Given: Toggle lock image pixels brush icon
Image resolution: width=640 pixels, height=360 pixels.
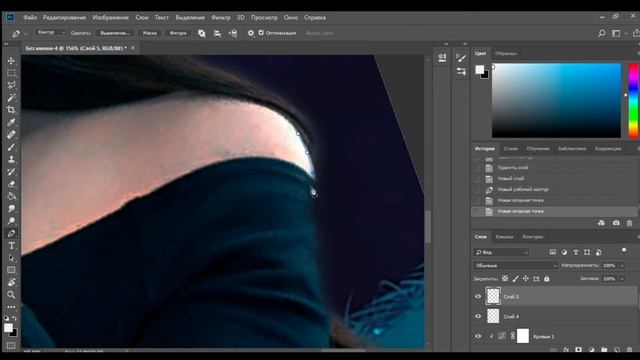Looking at the screenshot, I should pos(516,278).
